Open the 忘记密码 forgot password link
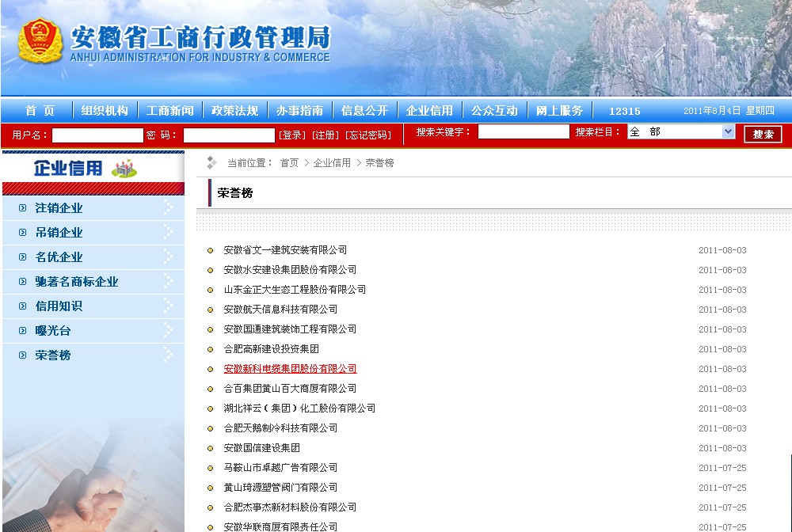Viewport: 792px width, 532px height. click(x=369, y=135)
